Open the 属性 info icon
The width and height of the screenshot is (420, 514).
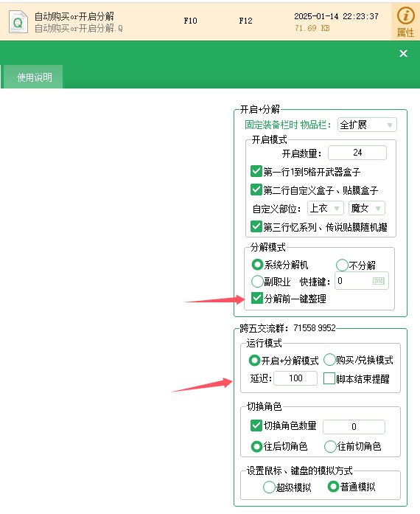tap(405, 22)
